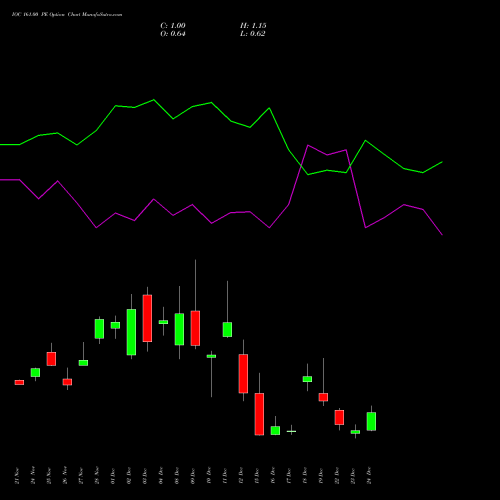Image resolution: width=500 pixels, height=500 pixels.
Task: Select the 15 Dec date label
Action: click(x=257, y=476)
